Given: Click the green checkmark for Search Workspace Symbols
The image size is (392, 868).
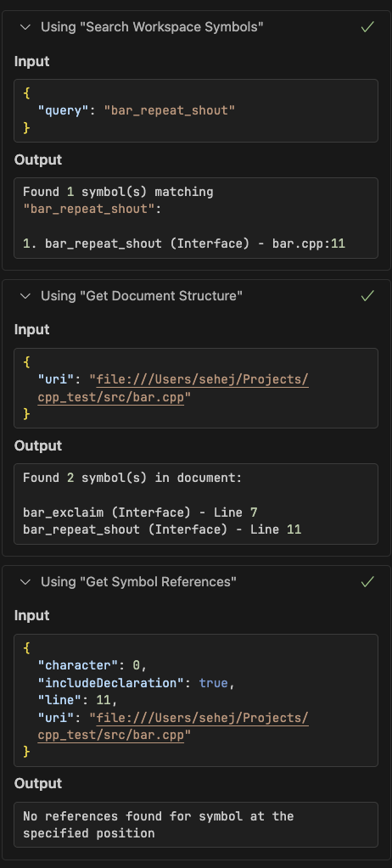Looking at the screenshot, I should coord(367,26).
